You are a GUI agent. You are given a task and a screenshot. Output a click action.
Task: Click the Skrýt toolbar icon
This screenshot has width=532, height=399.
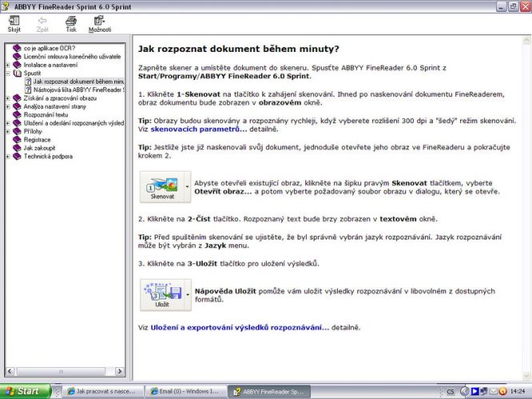(14, 20)
